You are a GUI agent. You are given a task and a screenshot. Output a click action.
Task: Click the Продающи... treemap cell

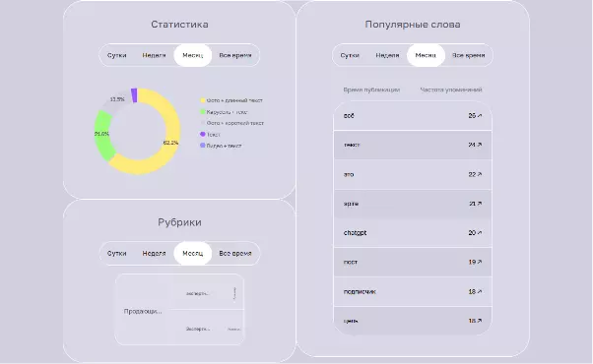143,311
